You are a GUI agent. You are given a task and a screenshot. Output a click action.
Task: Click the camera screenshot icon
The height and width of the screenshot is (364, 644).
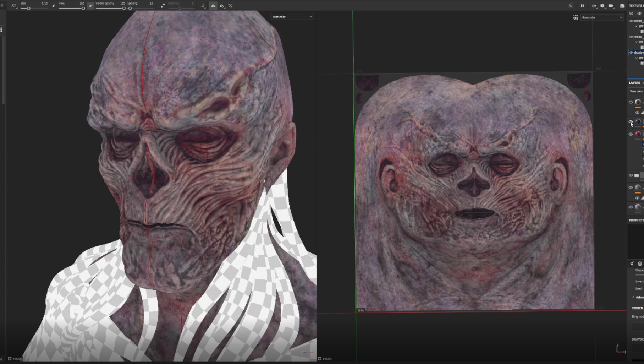pos(622,6)
